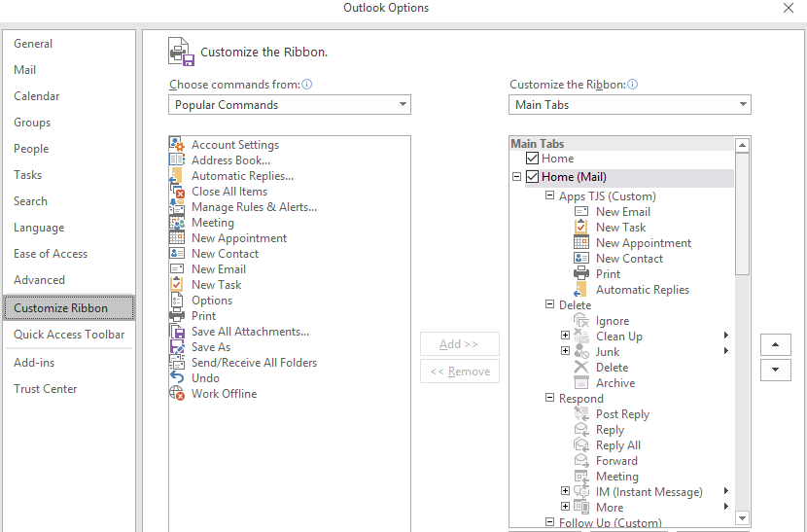This screenshot has height=532, width=807.
Task: Select the New Contact icon in left list
Action: 177,254
